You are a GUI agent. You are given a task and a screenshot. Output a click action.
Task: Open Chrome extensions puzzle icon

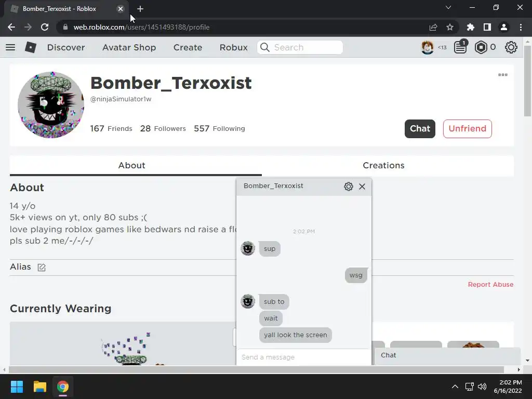point(471,27)
